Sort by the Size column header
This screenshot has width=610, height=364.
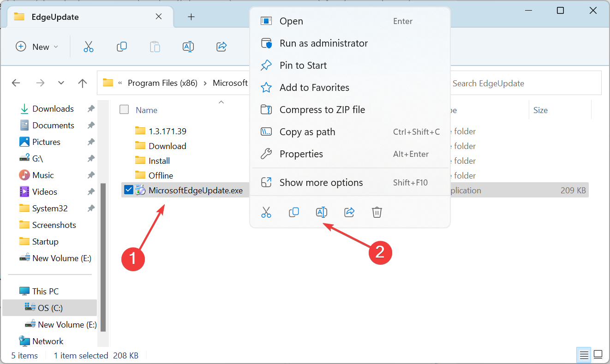(540, 110)
